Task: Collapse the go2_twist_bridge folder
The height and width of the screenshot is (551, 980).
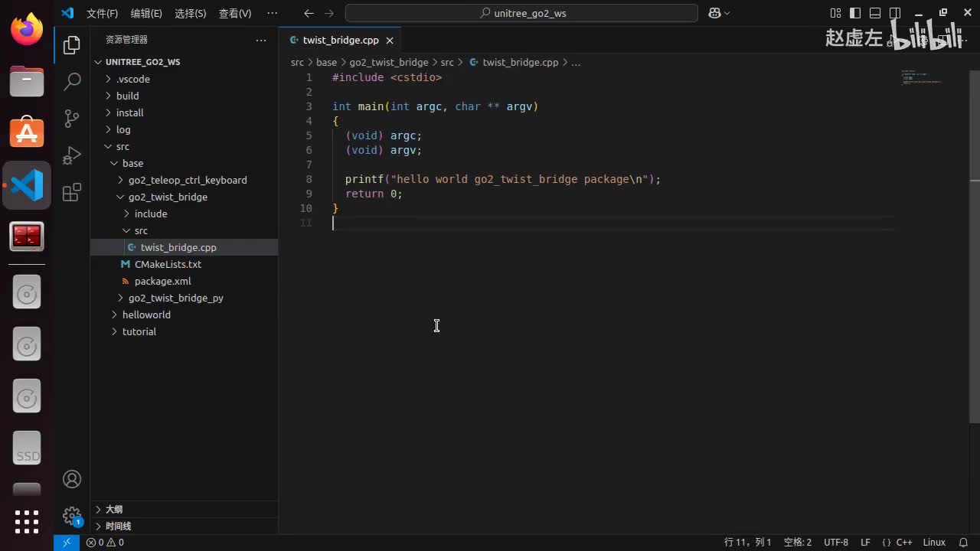Action: click(x=184, y=197)
